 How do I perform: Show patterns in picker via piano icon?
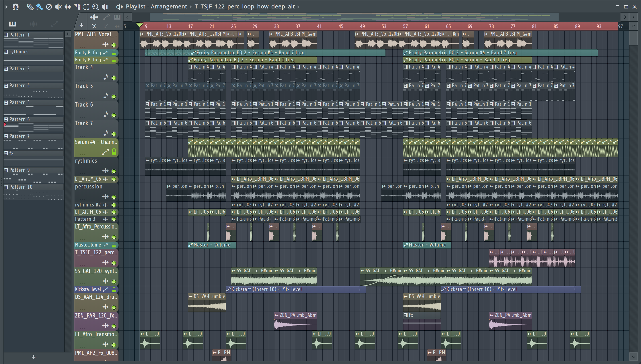tap(12, 24)
